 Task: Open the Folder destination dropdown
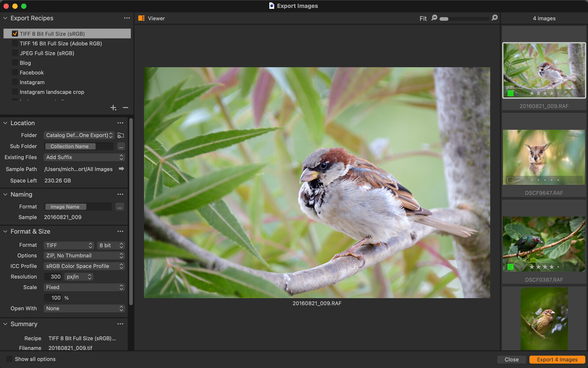tap(79, 135)
